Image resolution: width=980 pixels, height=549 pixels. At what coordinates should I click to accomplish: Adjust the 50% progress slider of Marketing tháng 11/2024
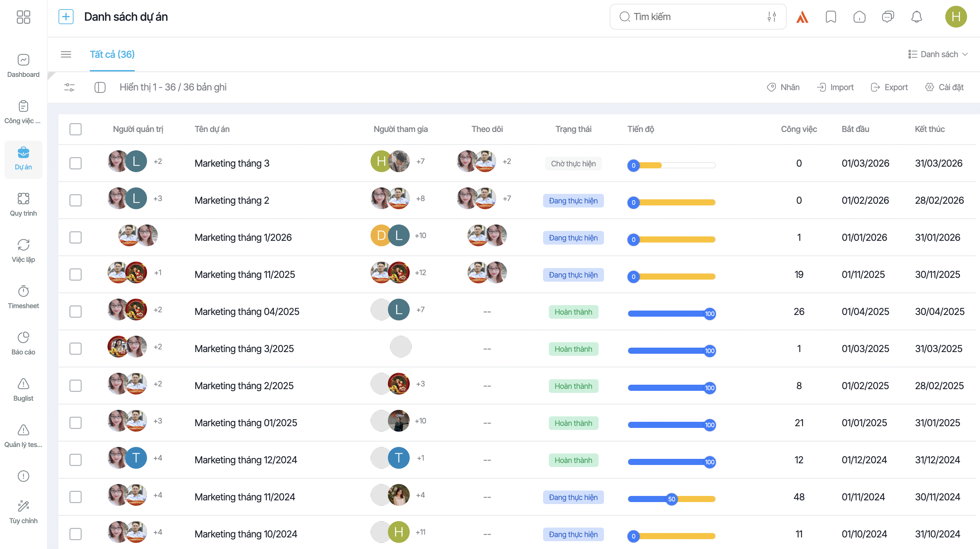(671, 499)
